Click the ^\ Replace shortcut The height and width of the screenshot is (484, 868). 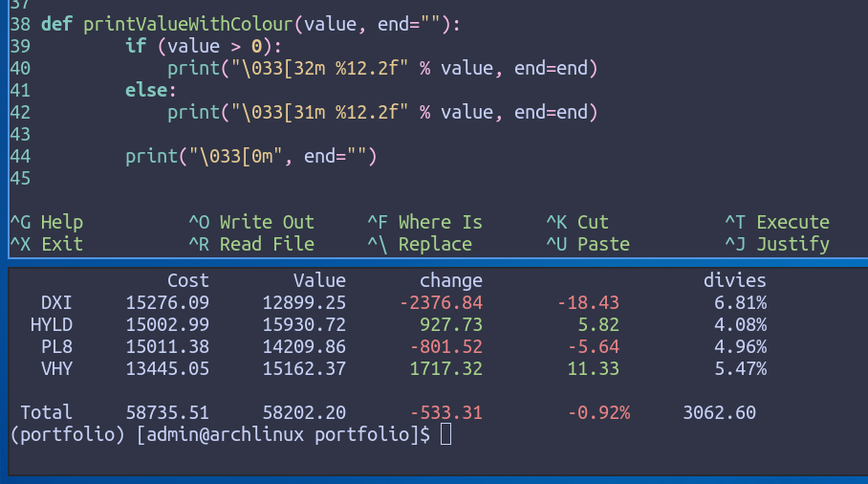coord(421,244)
